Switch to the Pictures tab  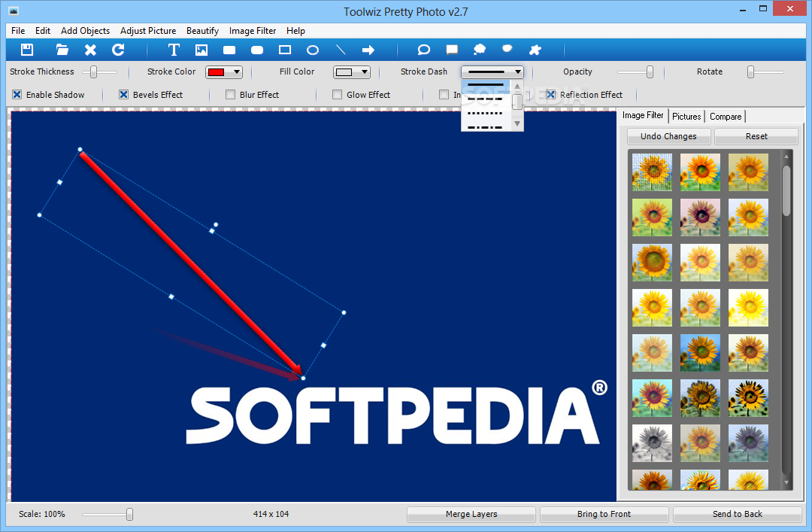point(686,117)
